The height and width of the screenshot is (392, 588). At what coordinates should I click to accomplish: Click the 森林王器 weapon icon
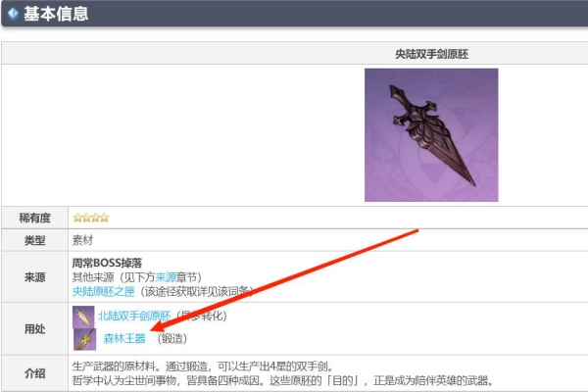84,339
